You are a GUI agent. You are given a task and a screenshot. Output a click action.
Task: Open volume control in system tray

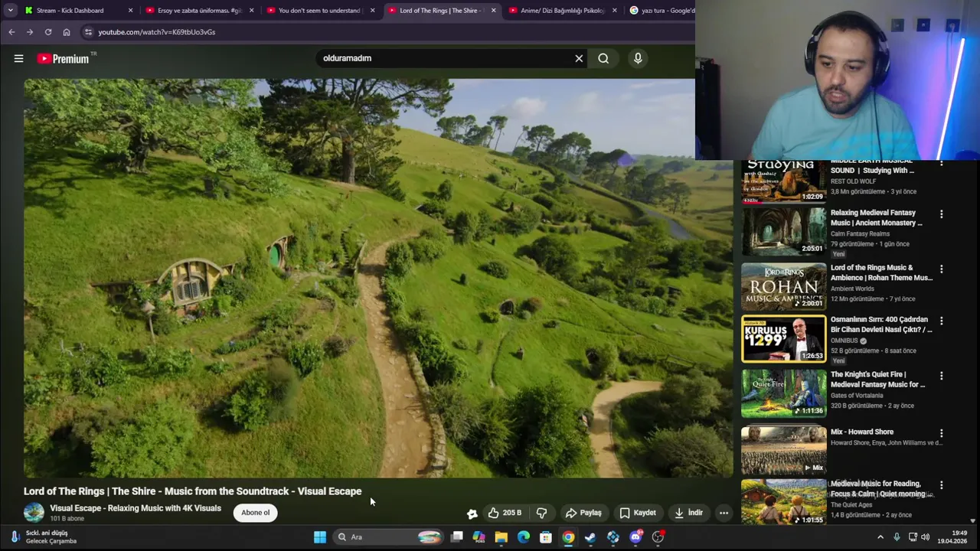pyautogui.click(x=925, y=537)
